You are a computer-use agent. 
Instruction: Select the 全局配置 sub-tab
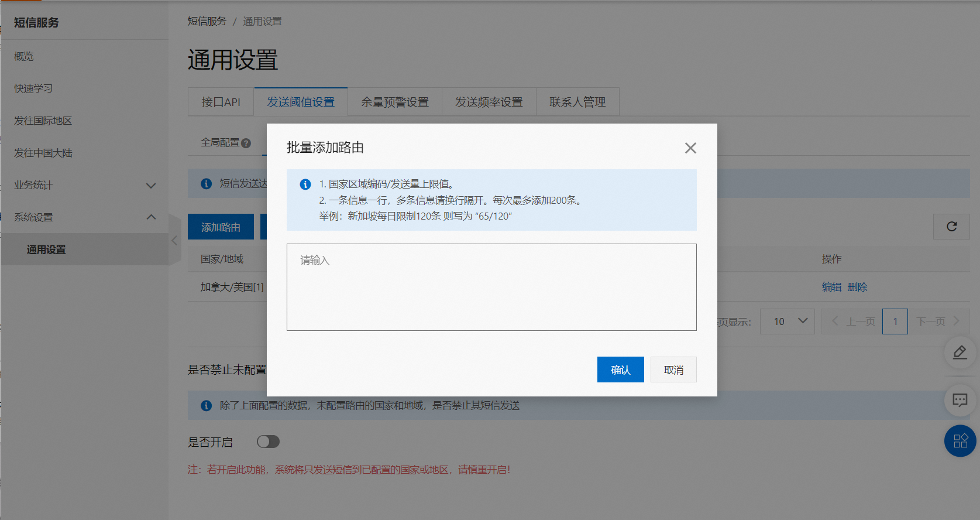220,142
